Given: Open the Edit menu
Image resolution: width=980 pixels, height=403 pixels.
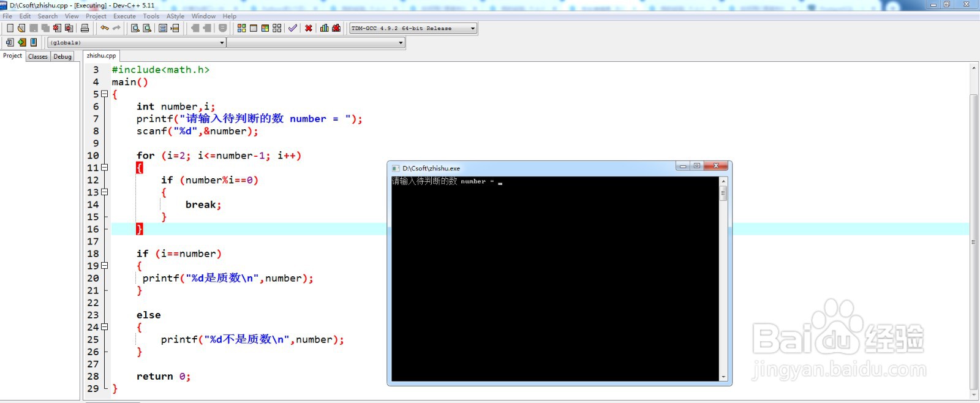Looking at the screenshot, I should pyautogui.click(x=25, y=16).
